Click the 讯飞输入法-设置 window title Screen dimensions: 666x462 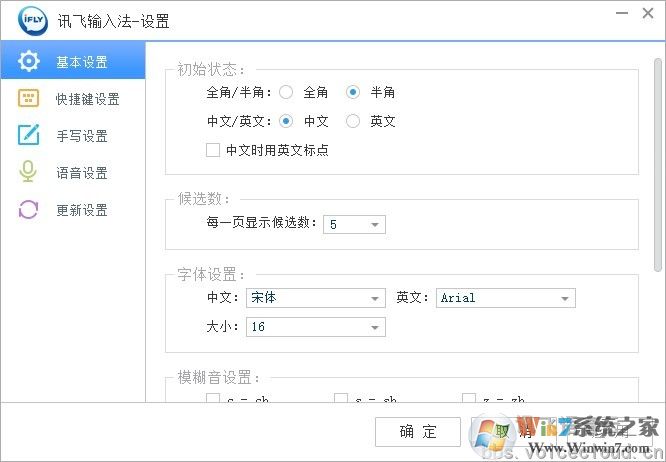click(x=113, y=21)
